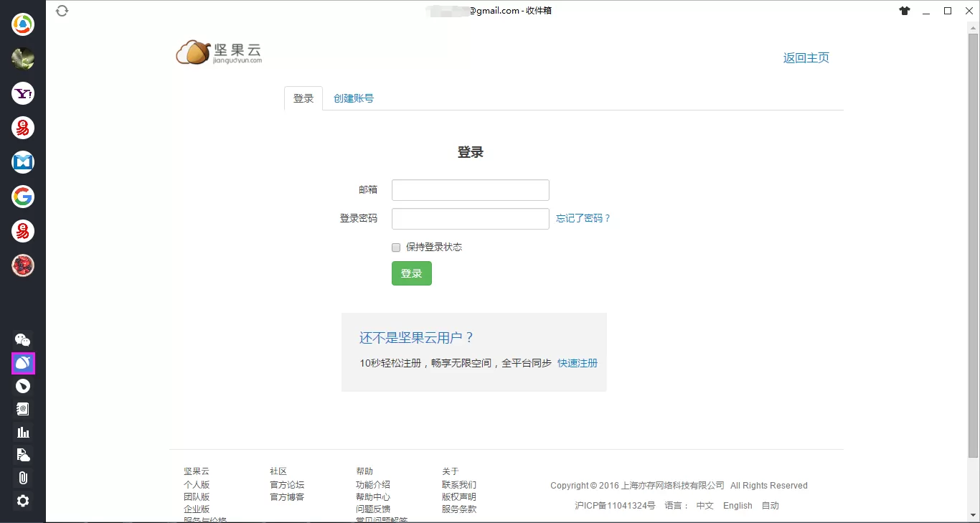Click the 关于 footer column heading
The height and width of the screenshot is (523, 980).
(x=451, y=471)
